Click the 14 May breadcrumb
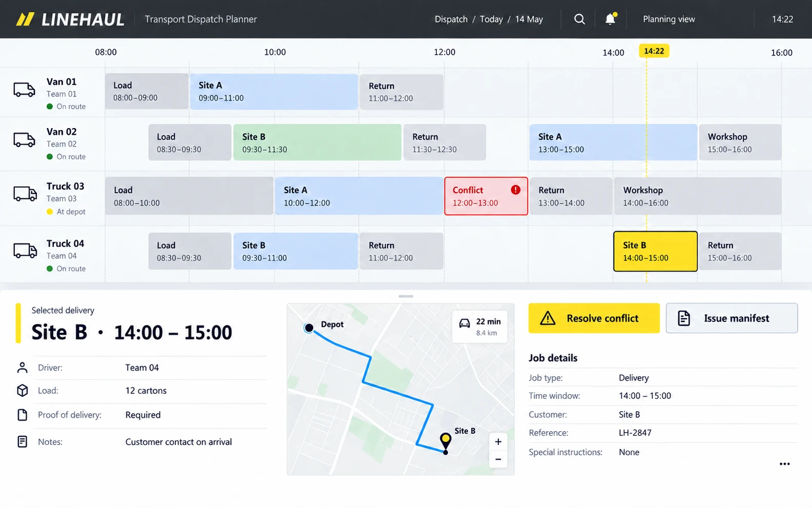The height and width of the screenshot is (508, 812). coord(529,19)
